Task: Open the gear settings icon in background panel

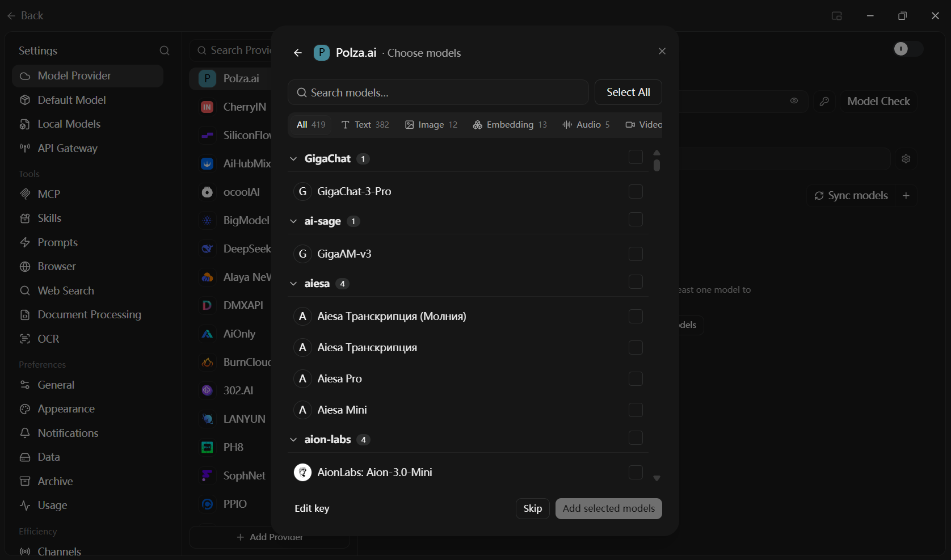Action: [x=906, y=159]
